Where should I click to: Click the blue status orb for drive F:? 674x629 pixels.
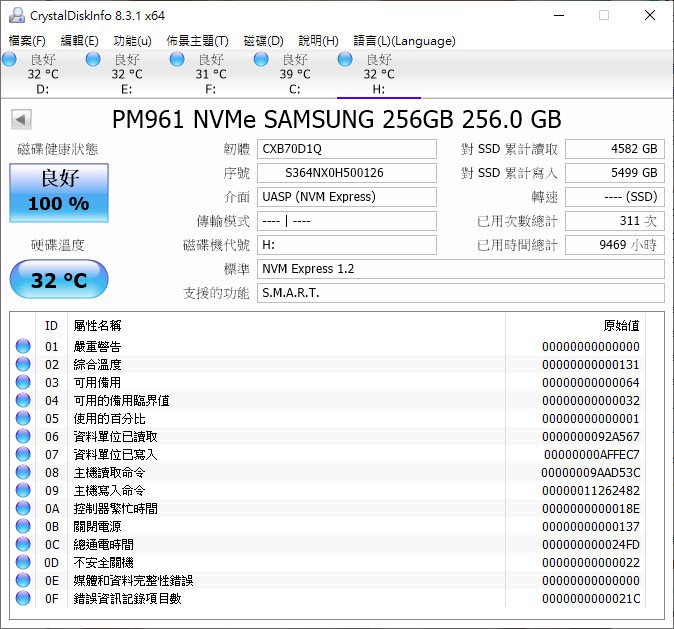point(177,59)
